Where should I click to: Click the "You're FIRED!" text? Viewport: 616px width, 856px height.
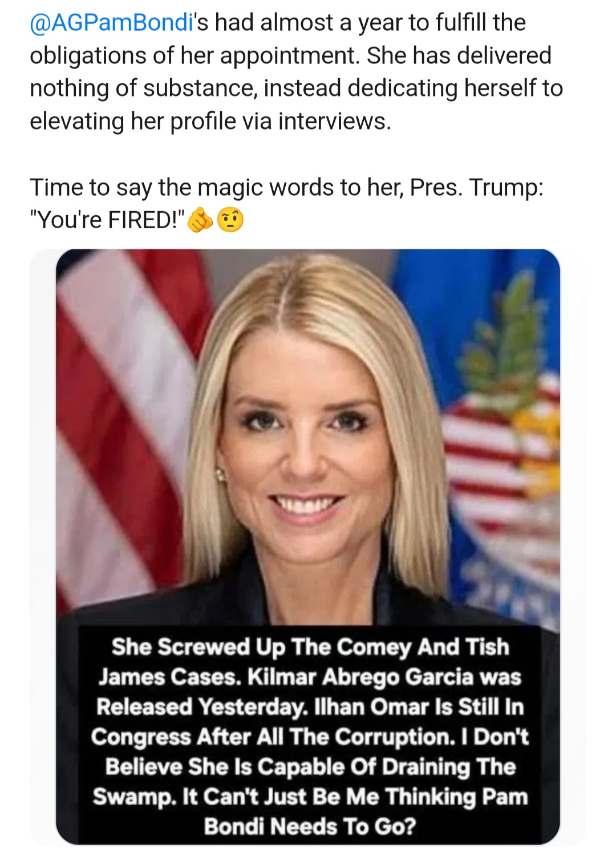click(x=107, y=220)
